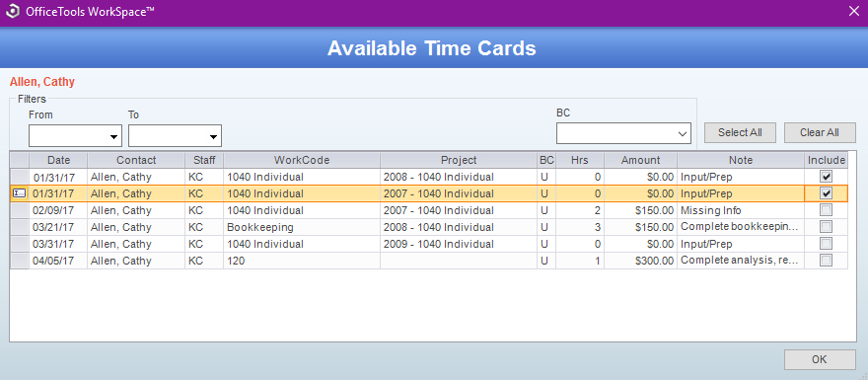Sort by the Project column header

coord(459,160)
